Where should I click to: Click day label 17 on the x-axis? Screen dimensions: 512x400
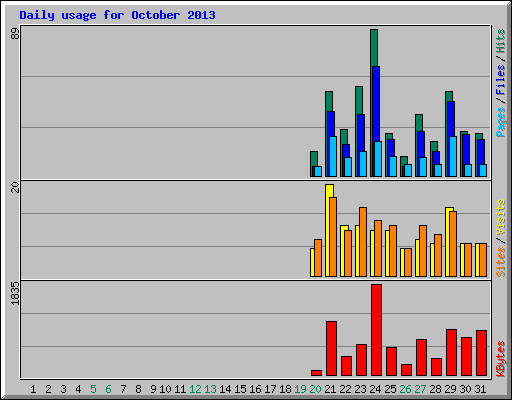click(270, 389)
